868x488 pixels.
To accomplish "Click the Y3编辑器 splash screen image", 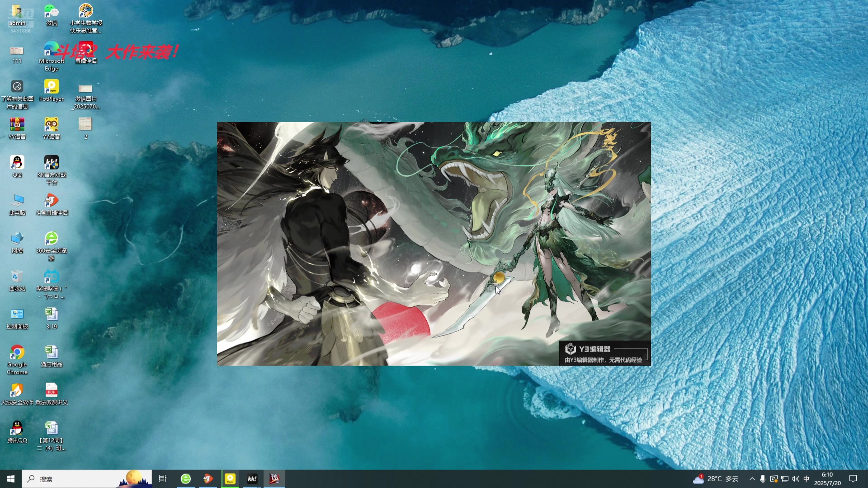I will pos(434,244).
